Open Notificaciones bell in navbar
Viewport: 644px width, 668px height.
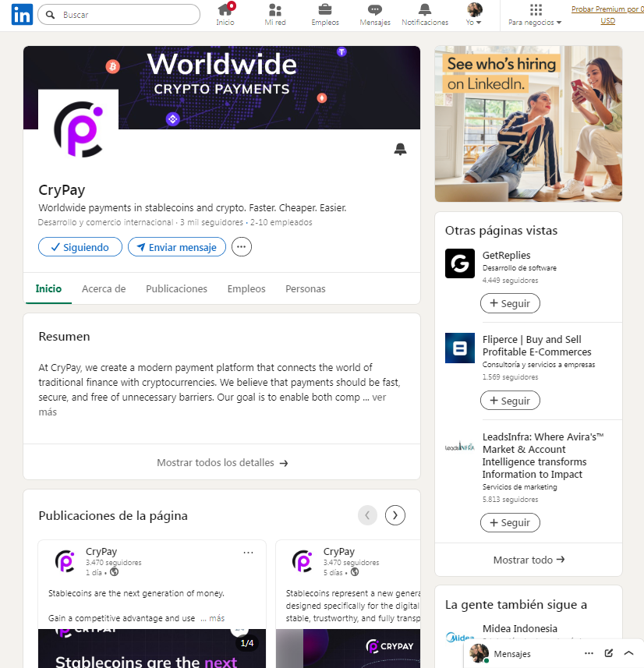425,15
